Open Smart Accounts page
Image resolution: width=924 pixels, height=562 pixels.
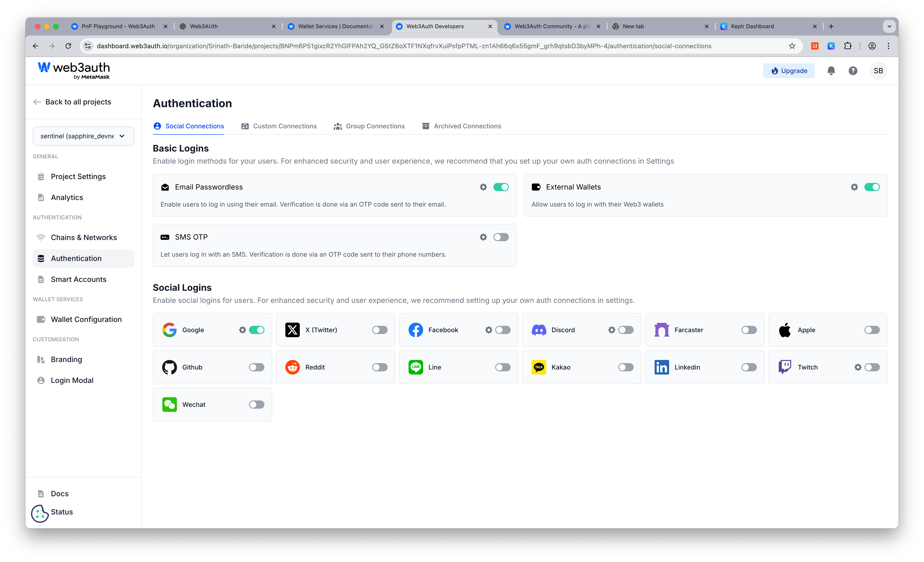(x=83, y=279)
